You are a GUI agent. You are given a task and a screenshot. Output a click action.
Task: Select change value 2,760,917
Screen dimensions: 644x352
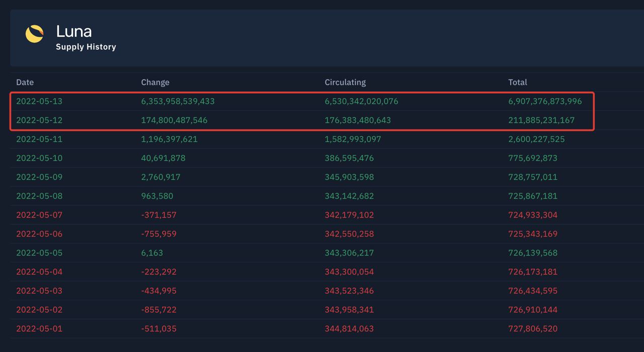160,177
